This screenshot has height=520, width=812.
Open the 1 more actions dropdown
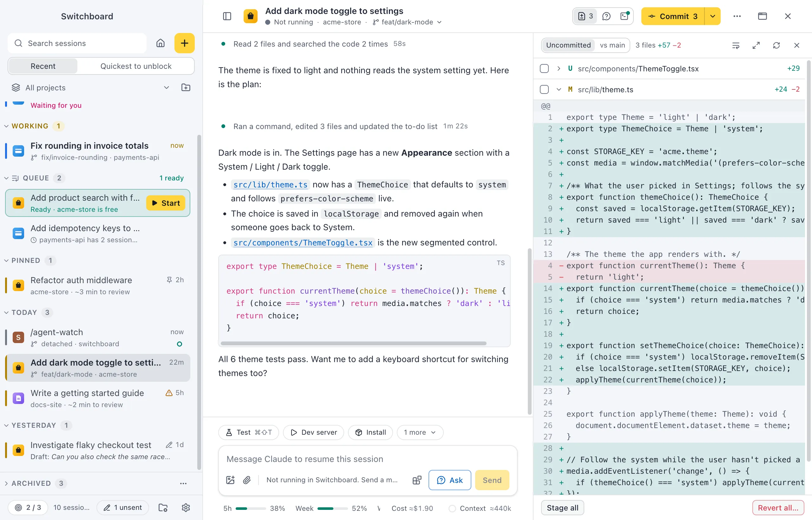[420, 432]
